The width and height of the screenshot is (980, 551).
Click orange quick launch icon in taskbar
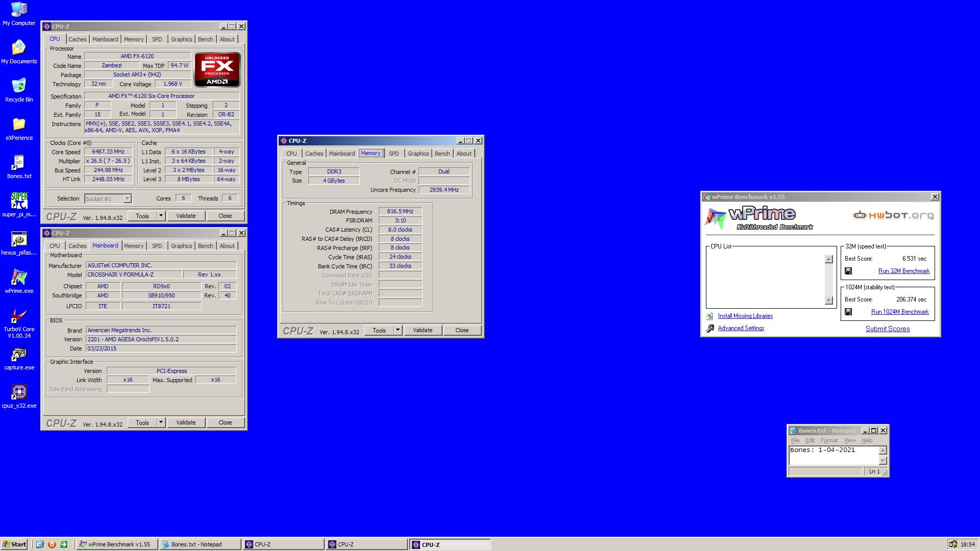click(x=52, y=544)
